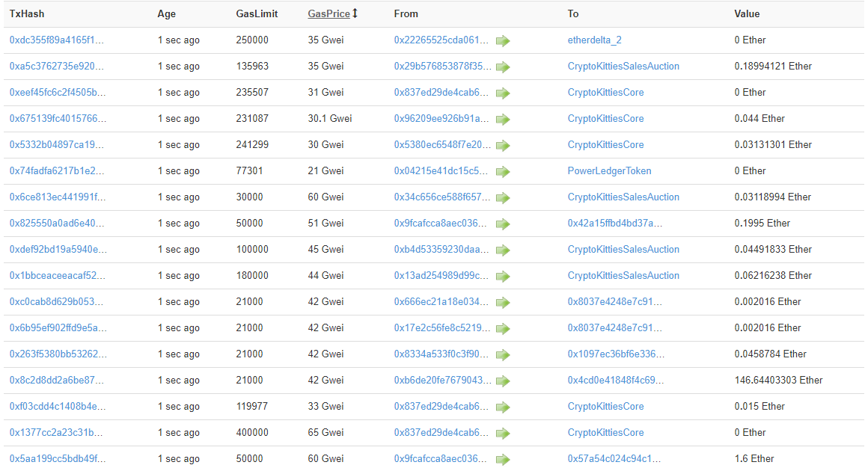Click green arrow in the 0.0458784 Ether row
The height and width of the screenshot is (471, 868).
(x=503, y=355)
